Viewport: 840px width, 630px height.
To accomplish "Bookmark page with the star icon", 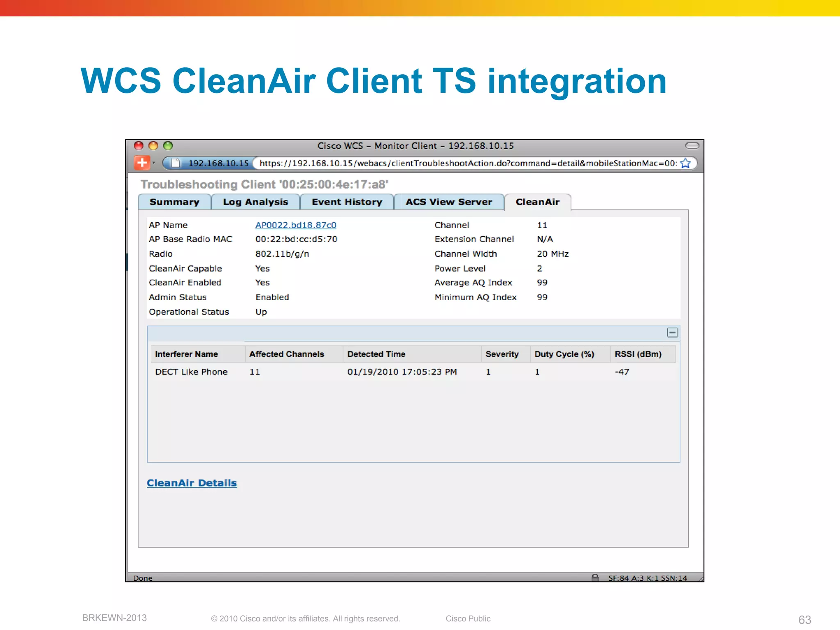I will [685, 163].
